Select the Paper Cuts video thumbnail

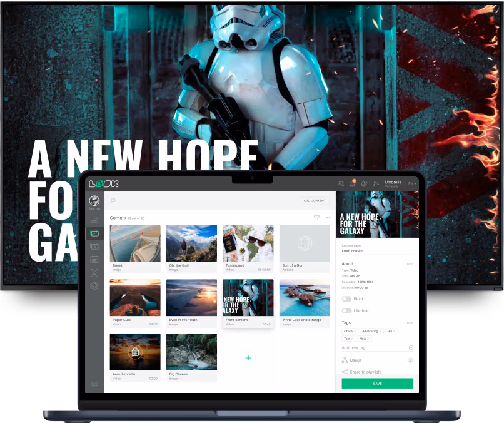click(135, 298)
